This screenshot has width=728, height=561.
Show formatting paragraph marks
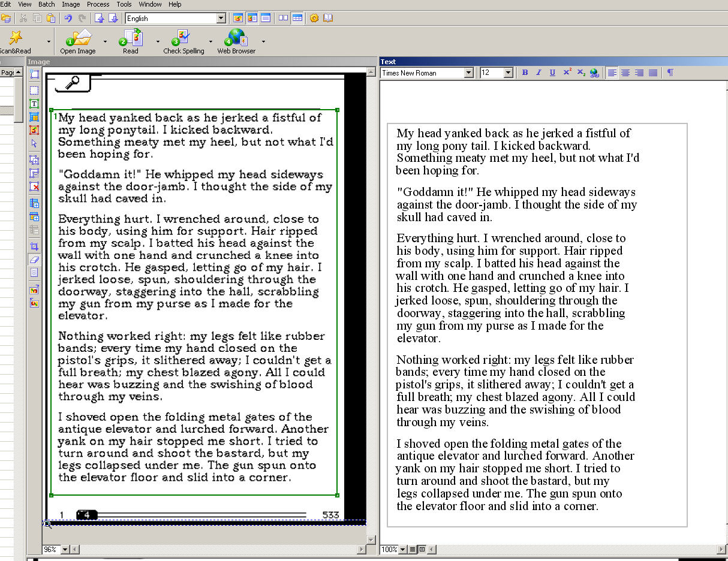coord(670,73)
